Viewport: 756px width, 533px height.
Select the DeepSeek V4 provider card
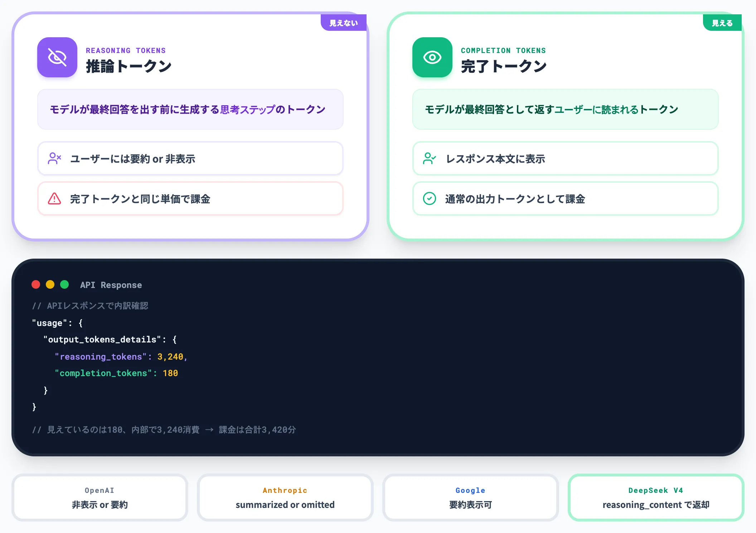click(x=656, y=498)
